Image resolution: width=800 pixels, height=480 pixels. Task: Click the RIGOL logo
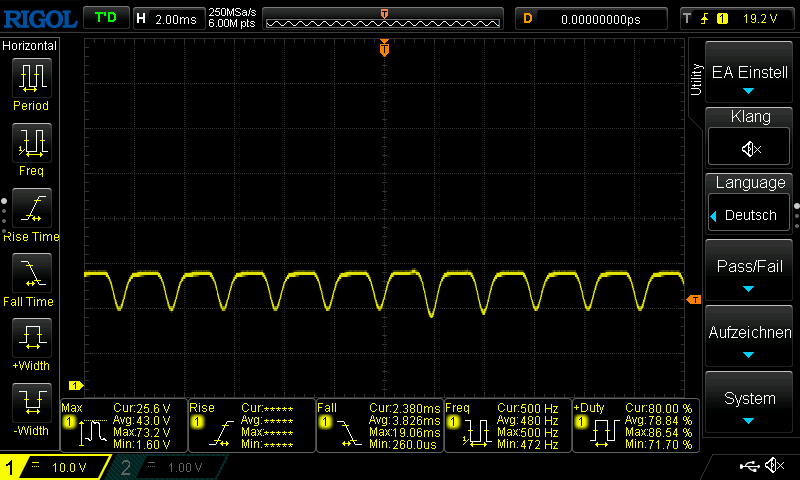click(40, 19)
